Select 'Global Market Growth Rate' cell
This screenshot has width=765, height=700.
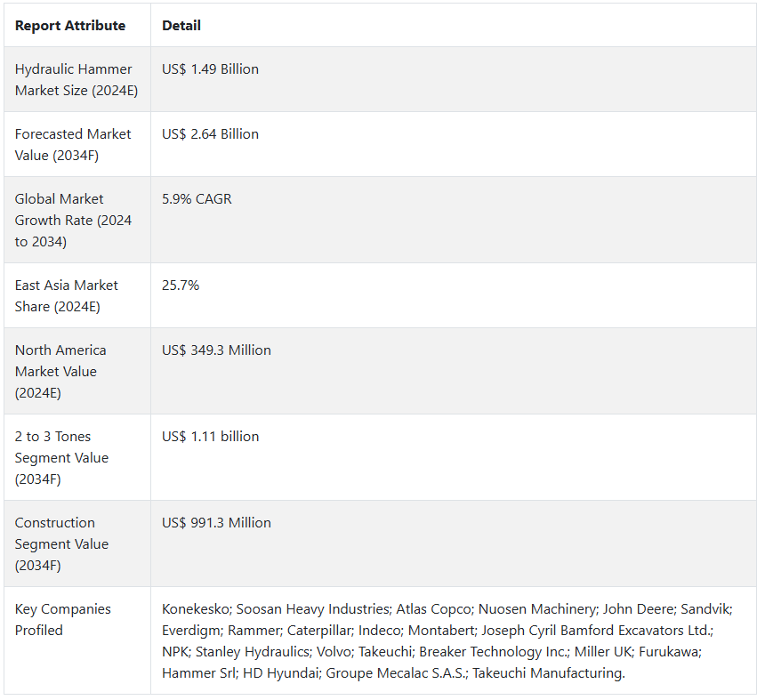[77, 220]
